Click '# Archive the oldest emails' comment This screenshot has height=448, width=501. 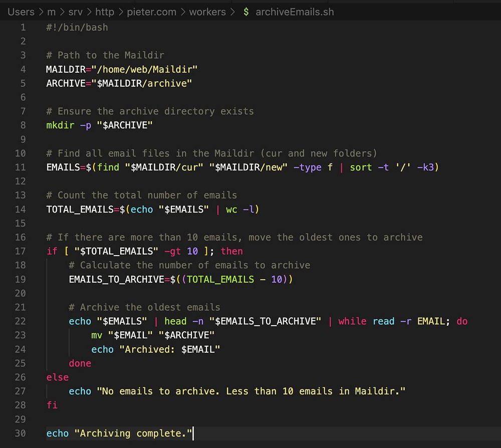click(x=144, y=307)
